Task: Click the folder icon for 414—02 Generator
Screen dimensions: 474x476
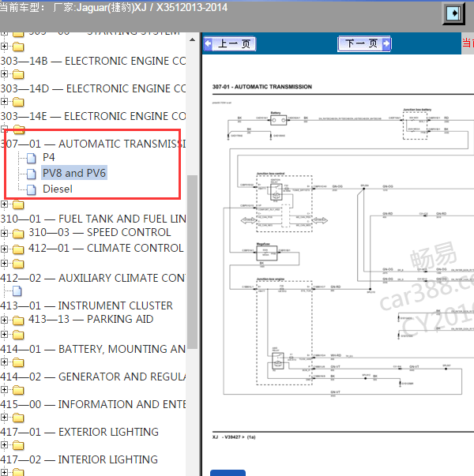Action: 18,362
